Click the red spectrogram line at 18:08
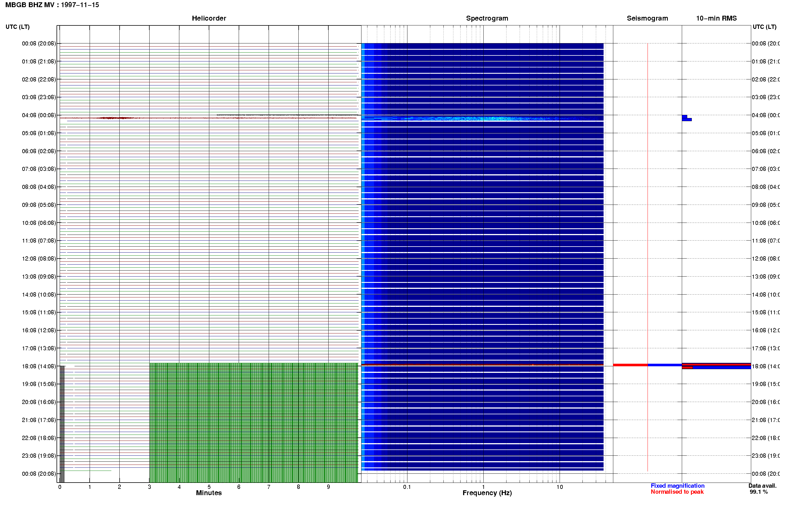The height and width of the screenshot is (508, 812). 482,365
